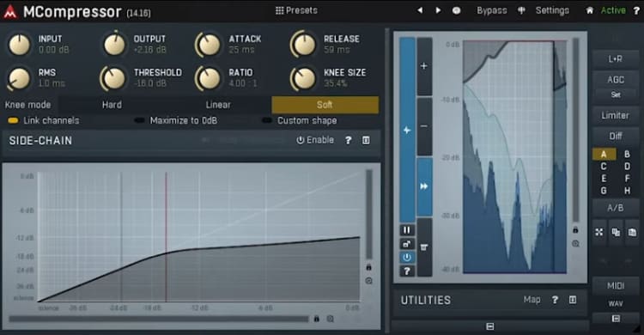Viewport: 644px width, 335px height.
Task: Click the Set button under AGC
Action: 616,94
